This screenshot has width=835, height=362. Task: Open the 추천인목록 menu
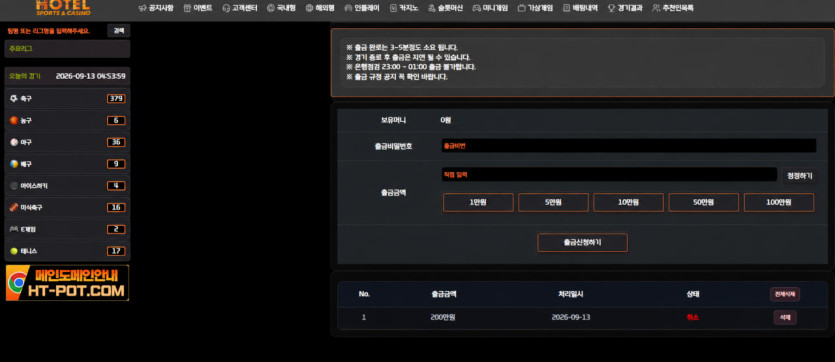673,8
